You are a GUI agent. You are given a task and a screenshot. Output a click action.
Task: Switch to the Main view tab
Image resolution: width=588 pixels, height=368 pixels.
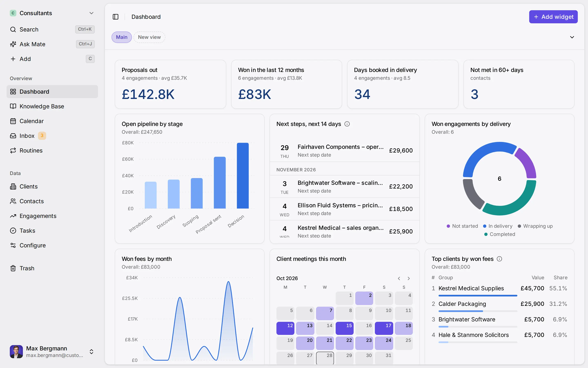pyautogui.click(x=121, y=37)
